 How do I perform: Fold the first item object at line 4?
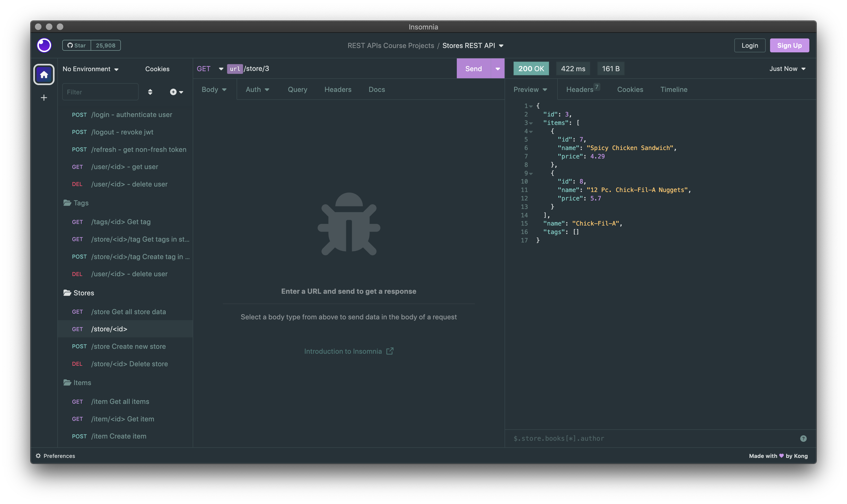click(x=531, y=131)
